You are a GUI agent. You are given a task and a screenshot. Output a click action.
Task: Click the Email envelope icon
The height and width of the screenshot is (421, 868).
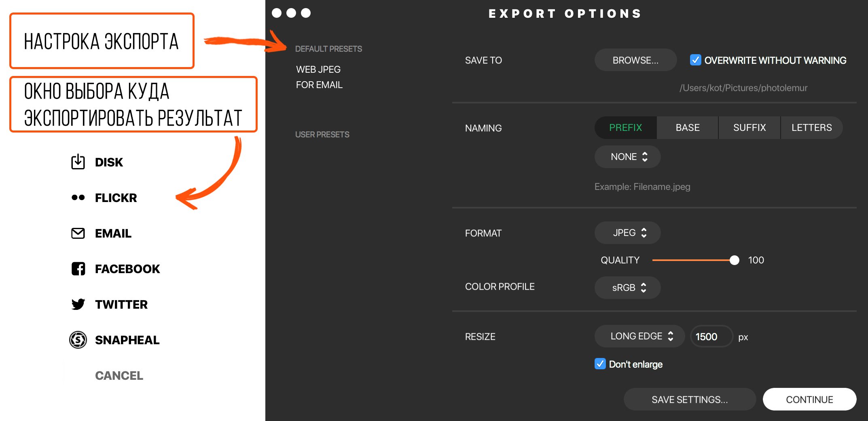point(78,233)
